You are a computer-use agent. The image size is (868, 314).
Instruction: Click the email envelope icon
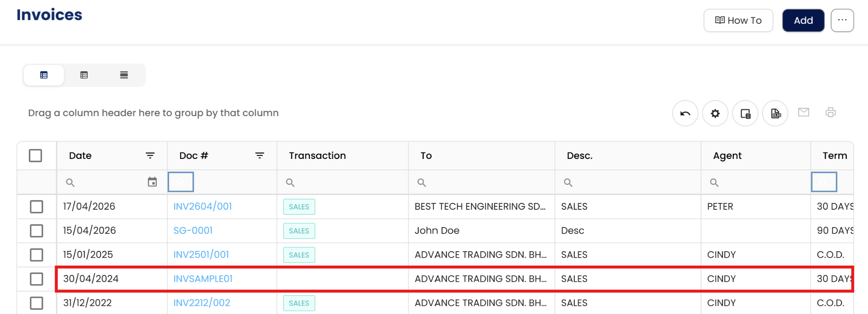pyautogui.click(x=804, y=112)
